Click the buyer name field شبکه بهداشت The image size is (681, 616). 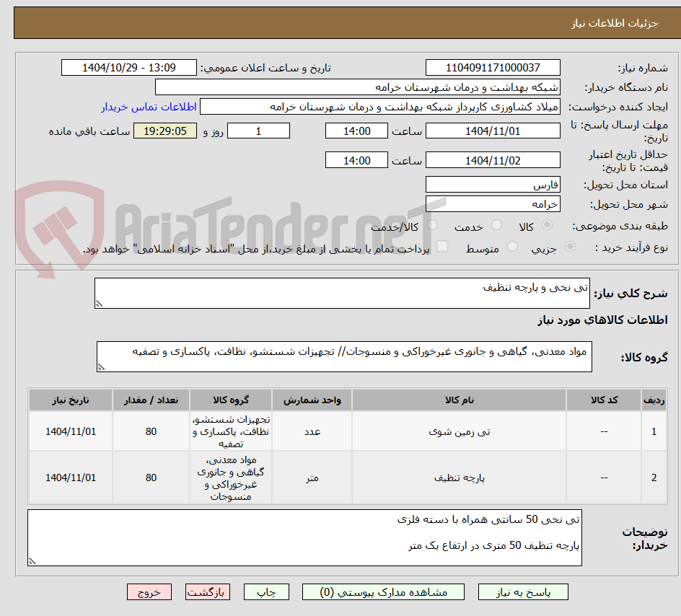click(357, 87)
